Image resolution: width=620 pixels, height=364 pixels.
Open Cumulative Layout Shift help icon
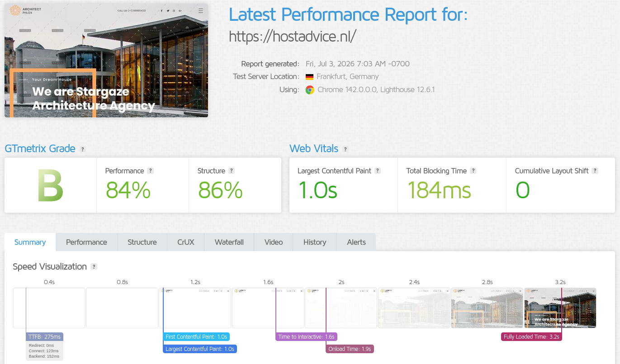click(595, 171)
